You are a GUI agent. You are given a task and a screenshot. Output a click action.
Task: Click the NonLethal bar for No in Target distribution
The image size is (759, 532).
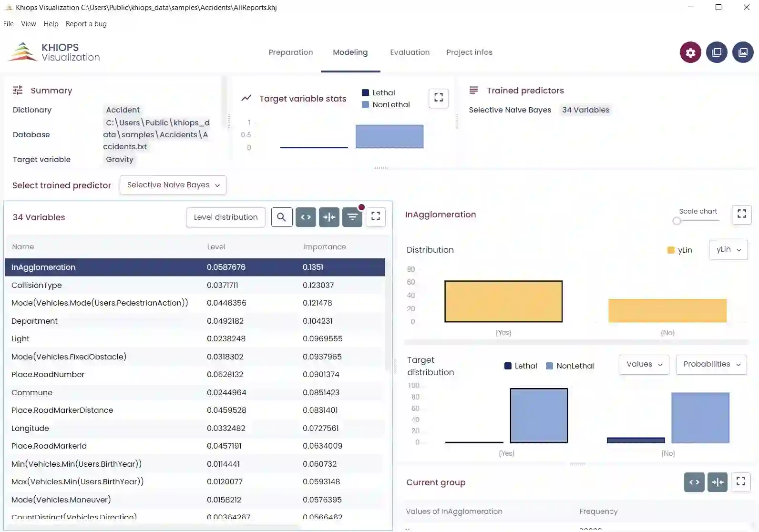(700, 418)
